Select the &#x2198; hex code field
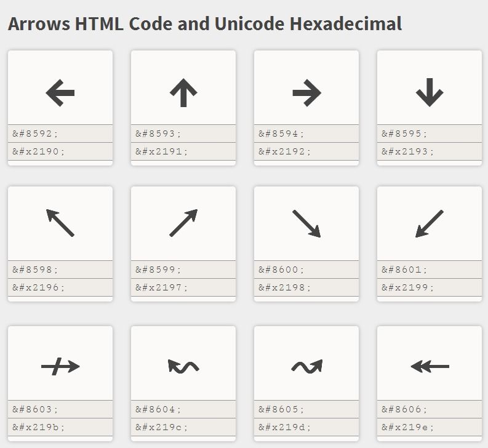 pyautogui.click(x=306, y=287)
